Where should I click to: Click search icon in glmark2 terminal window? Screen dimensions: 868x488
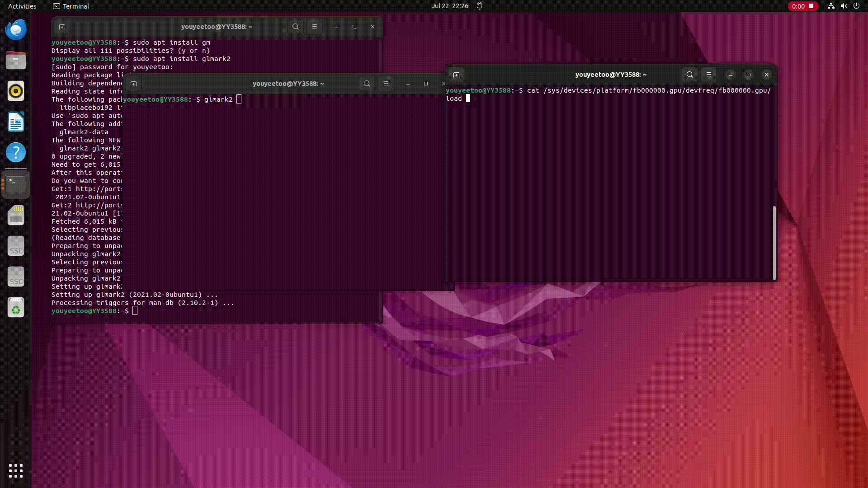pyautogui.click(x=367, y=84)
